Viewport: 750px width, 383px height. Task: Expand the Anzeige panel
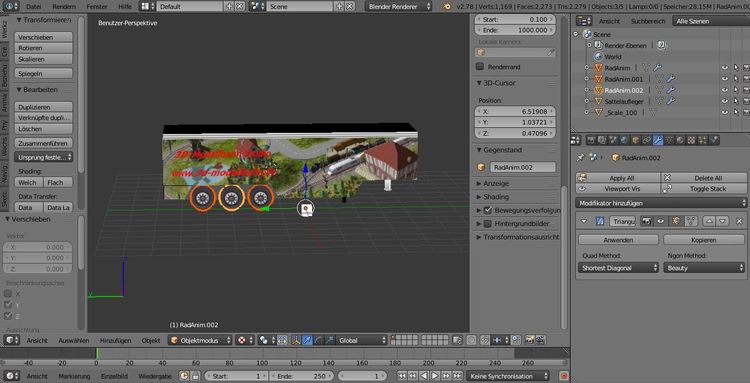point(496,183)
